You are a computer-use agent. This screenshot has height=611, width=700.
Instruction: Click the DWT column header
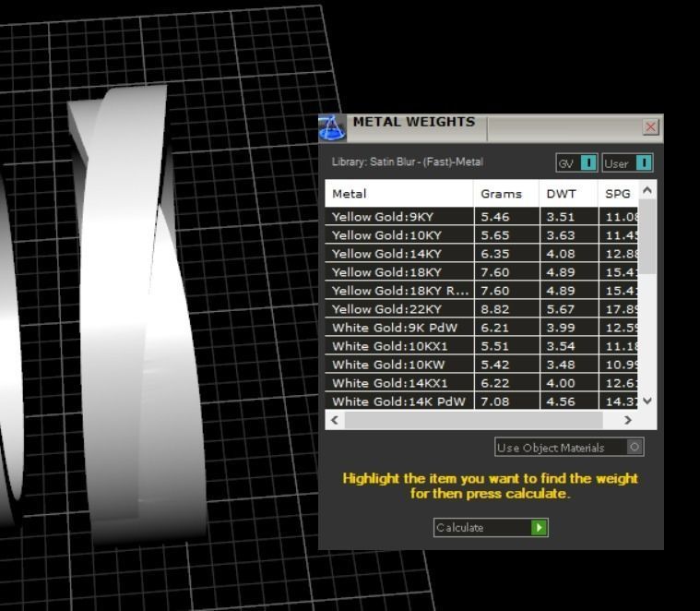(x=569, y=194)
